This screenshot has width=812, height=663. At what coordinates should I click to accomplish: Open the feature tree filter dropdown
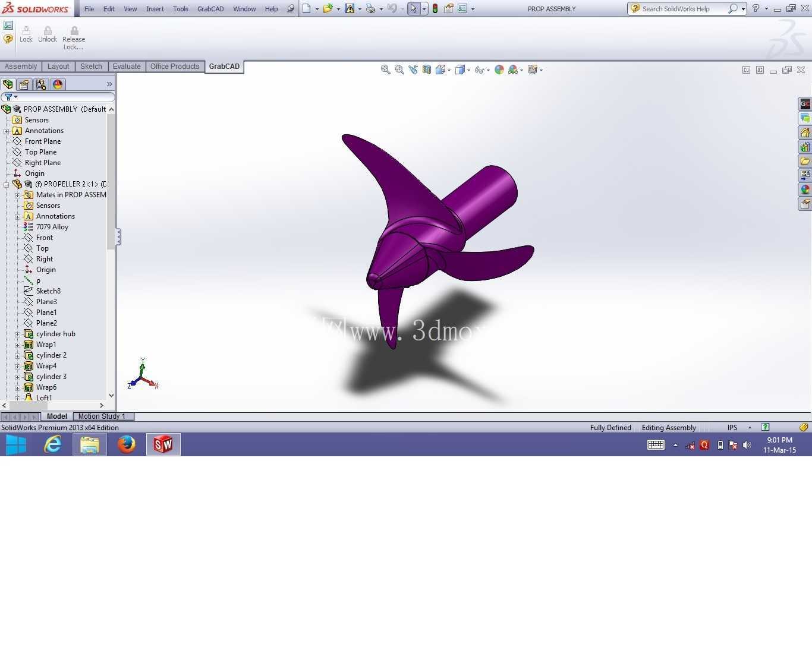(16, 97)
